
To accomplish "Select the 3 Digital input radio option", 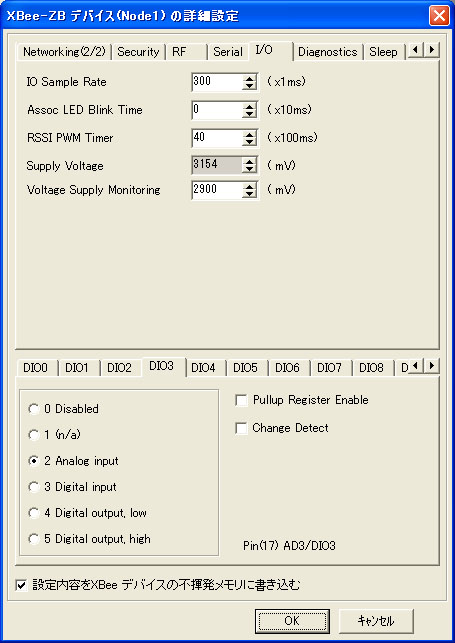I will tap(34, 487).
